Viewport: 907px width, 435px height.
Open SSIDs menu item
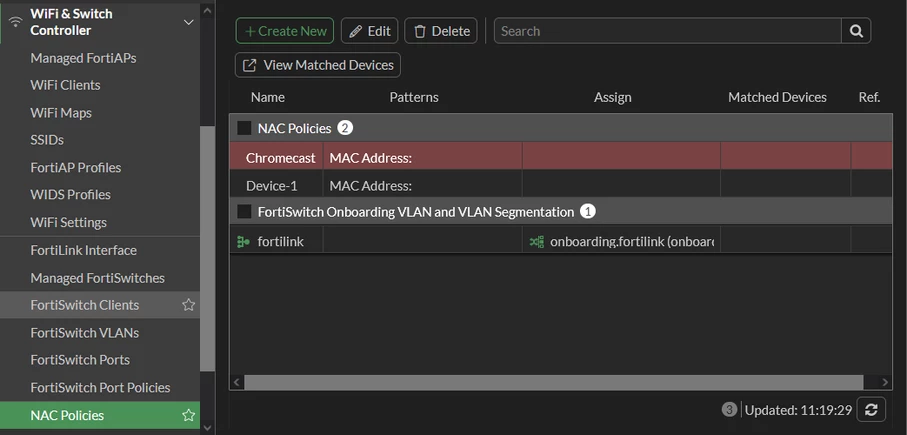coord(47,140)
